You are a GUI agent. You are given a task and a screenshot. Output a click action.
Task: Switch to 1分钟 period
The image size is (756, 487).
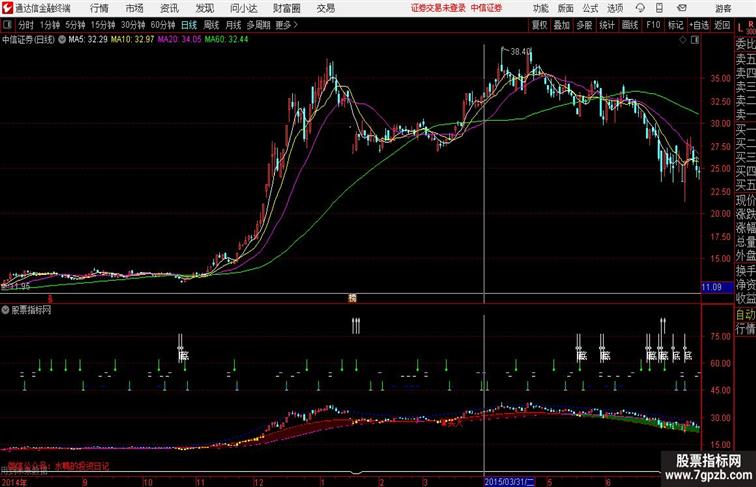50,25
